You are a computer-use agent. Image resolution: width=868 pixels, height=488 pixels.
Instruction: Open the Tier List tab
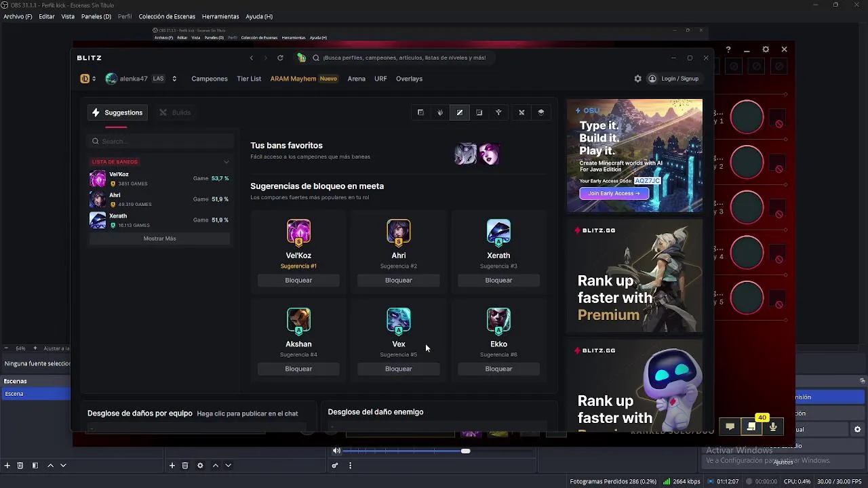[x=249, y=79]
